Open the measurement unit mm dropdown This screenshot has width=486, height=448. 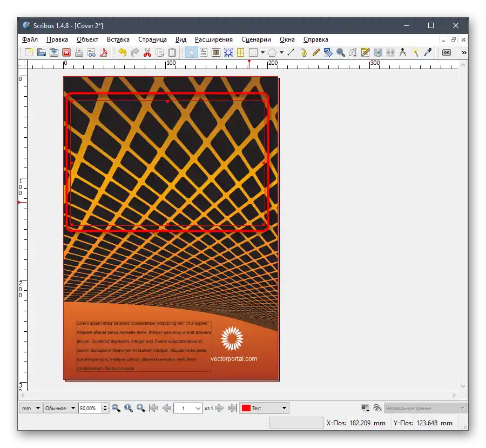tap(31, 408)
